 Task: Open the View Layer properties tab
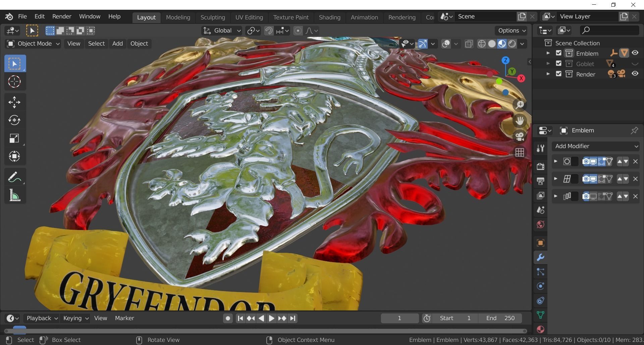point(540,195)
